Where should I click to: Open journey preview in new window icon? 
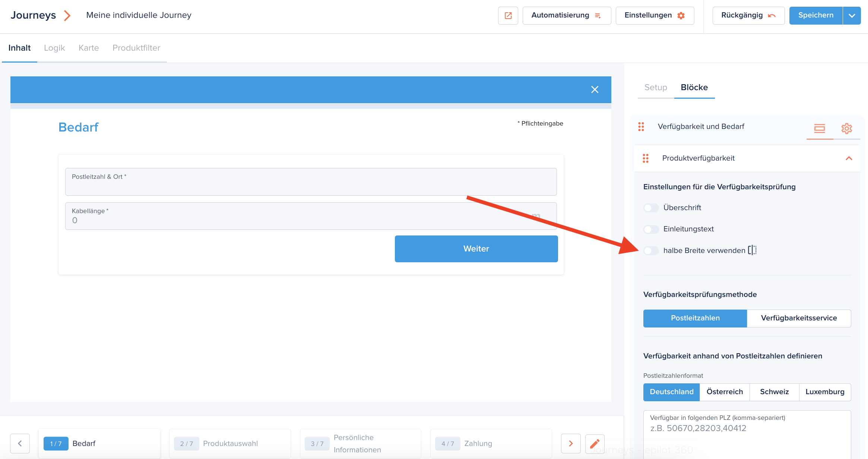(508, 16)
